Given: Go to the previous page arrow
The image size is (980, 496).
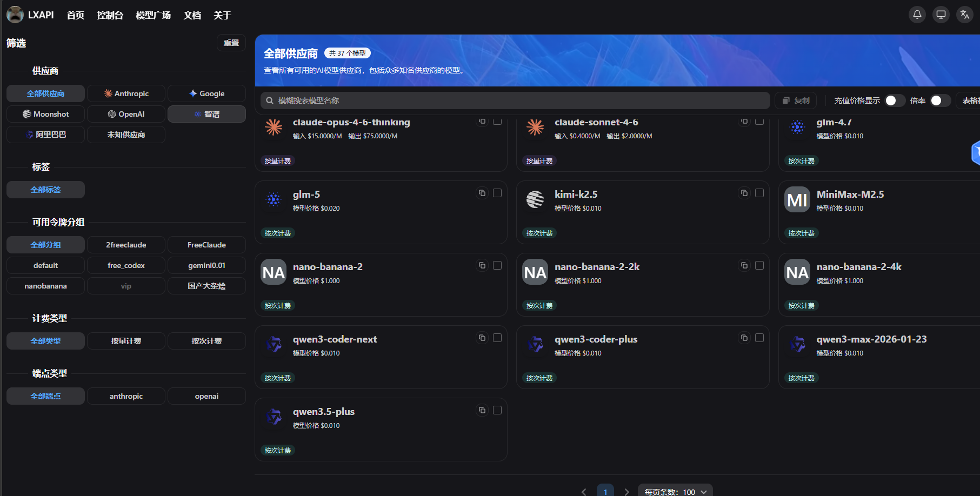Looking at the screenshot, I should pyautogui.click(x=584, y=492).
